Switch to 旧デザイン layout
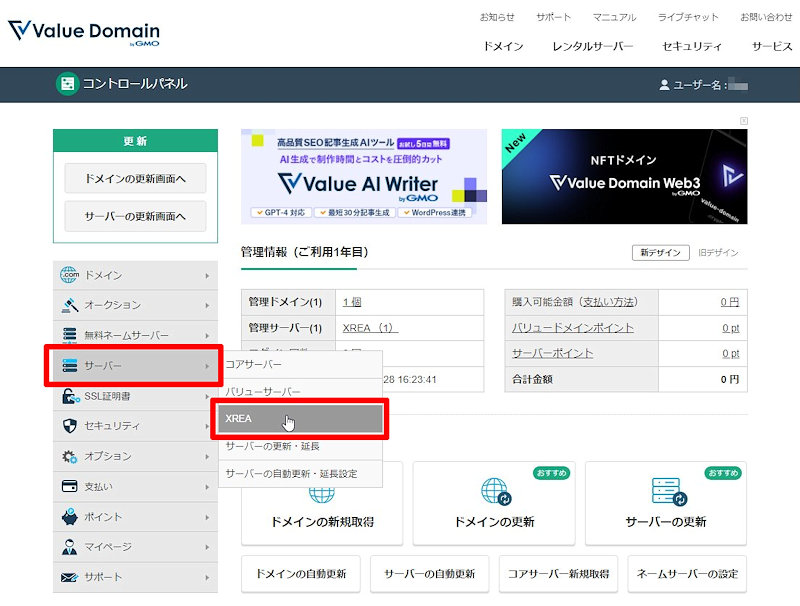 tap(718, 253)
